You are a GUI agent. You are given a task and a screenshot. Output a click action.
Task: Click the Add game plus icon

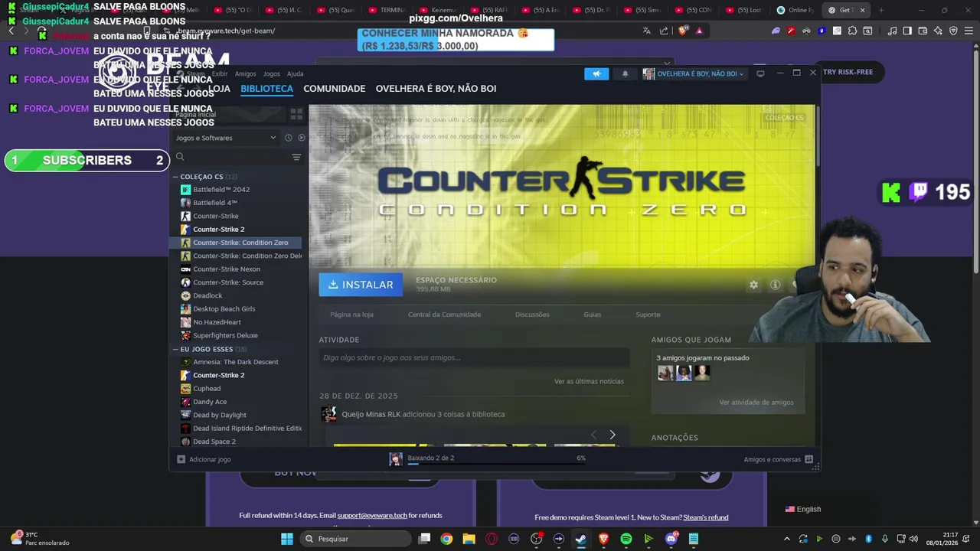point(181,459)
